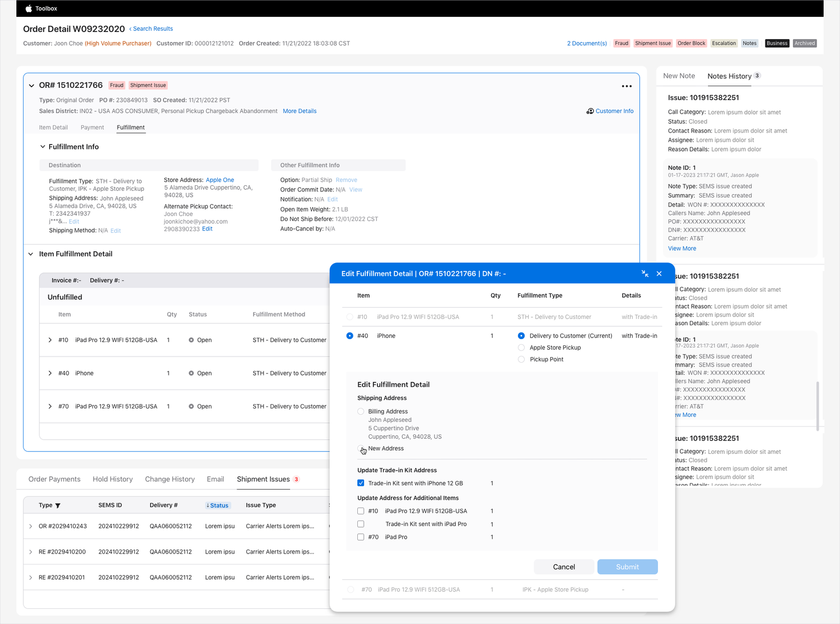Click the Notes History panel scrollbar
Image resolution: width=840 pixels, height=624 pixels.
coord(818,406)
